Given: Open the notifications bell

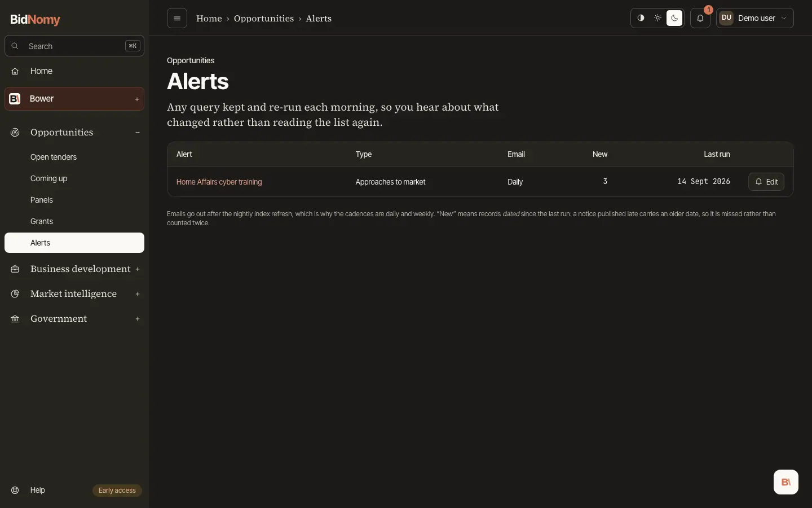Looking at the screenshot, I should [700, 18].
